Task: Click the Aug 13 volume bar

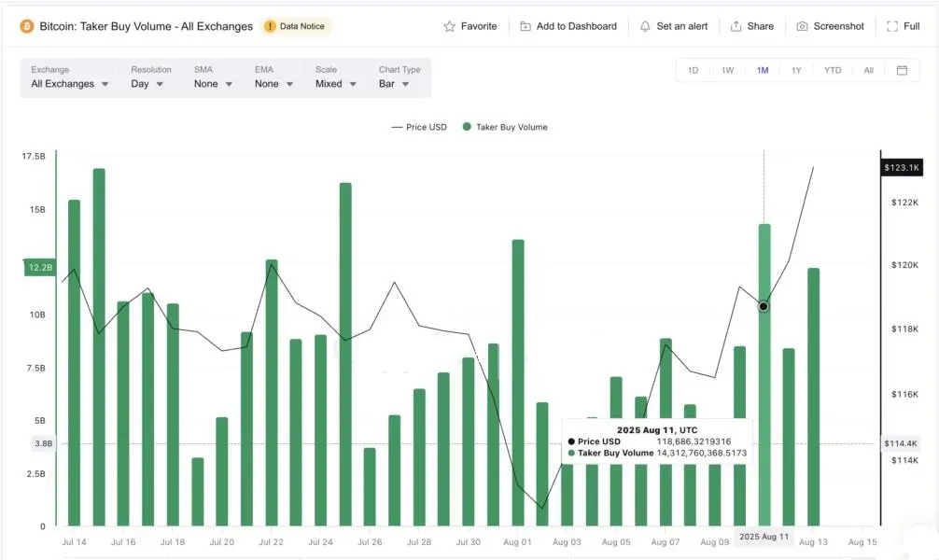Action: (x=813, y=397)
